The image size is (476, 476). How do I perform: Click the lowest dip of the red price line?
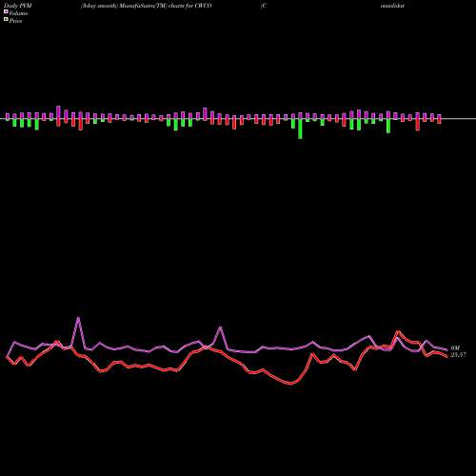pos(291,384)
